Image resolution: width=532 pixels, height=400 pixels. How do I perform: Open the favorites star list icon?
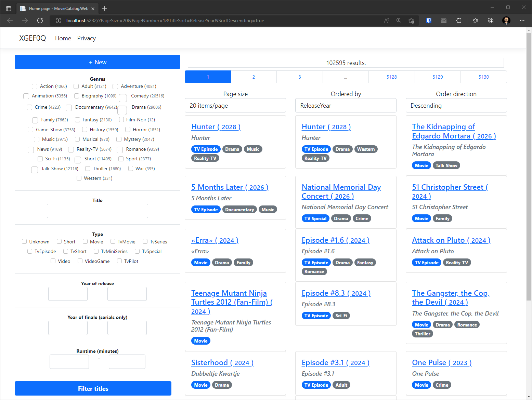[475, 21]
